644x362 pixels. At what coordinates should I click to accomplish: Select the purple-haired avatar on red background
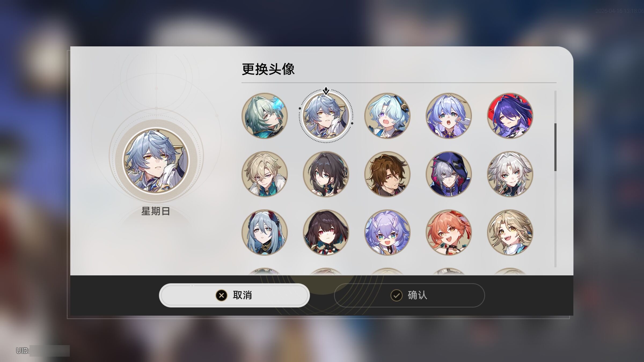(510, 116)
